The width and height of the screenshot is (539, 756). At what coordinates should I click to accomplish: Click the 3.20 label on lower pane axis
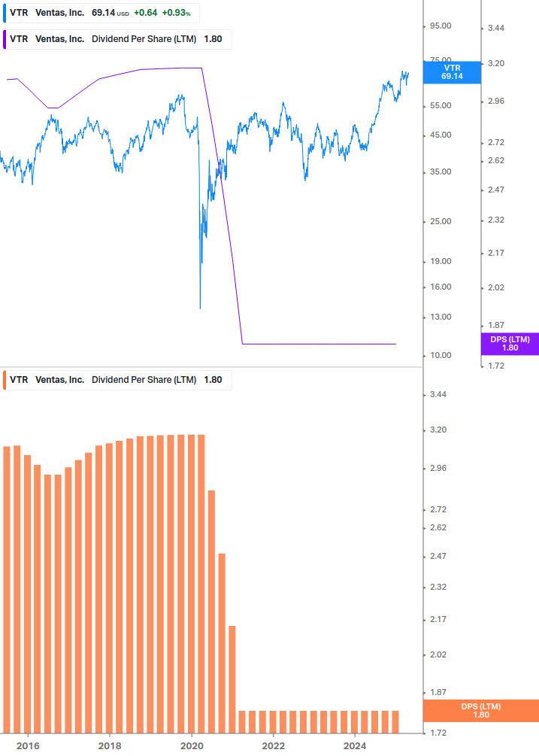point(438,430)
